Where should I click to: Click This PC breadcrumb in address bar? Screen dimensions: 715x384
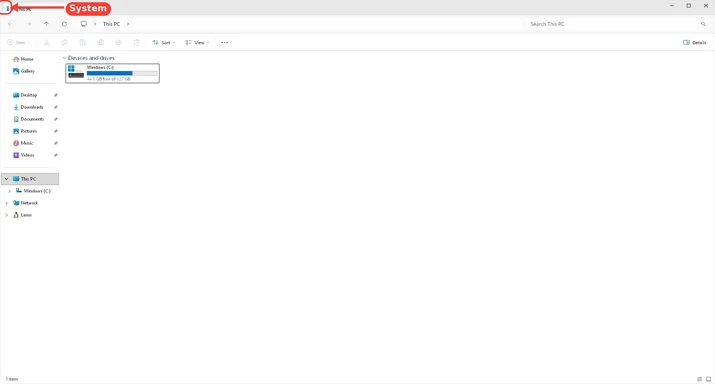[x=111, y=24]
